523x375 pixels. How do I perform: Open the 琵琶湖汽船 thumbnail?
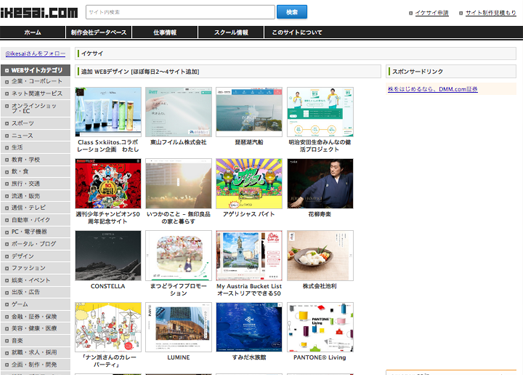(249, 112)
